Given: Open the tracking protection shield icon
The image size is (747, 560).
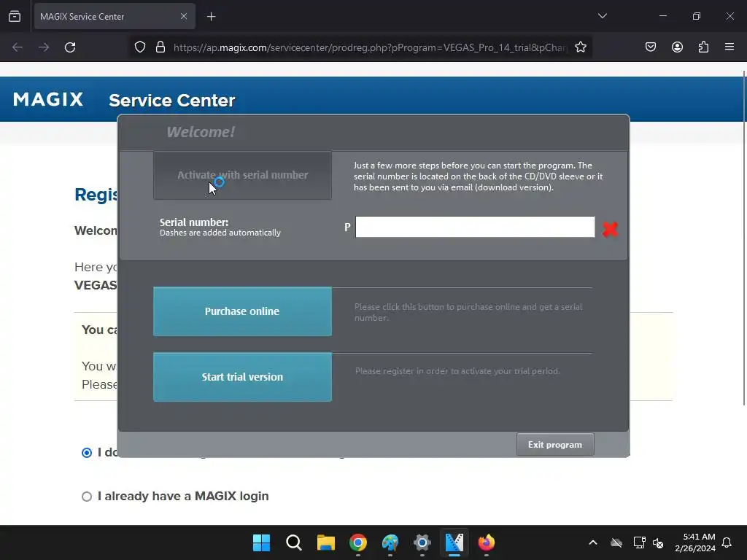Looking at the screenshot, I should pos(139,47).
